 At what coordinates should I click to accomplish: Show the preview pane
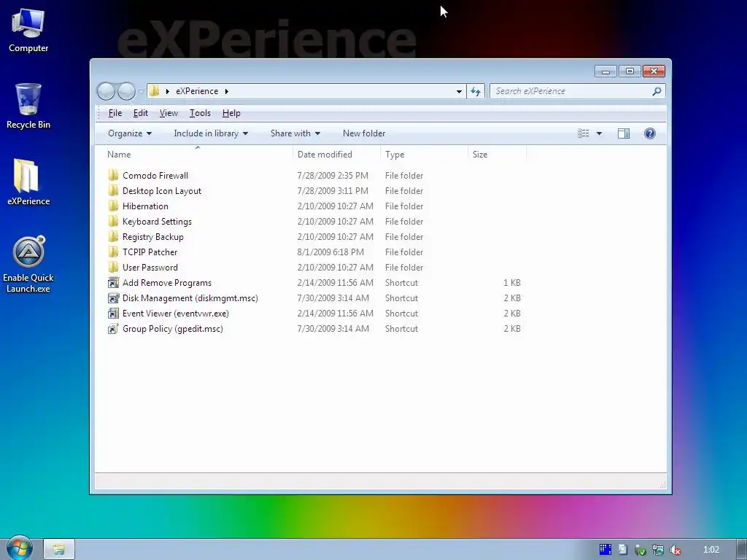623,133
